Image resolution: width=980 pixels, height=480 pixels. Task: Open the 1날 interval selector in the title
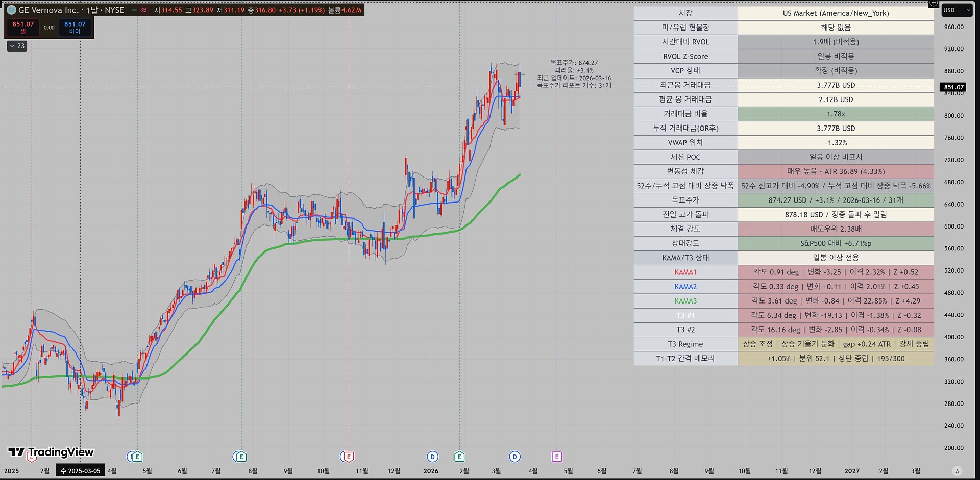pyautogui.click(x=92, y=10)
